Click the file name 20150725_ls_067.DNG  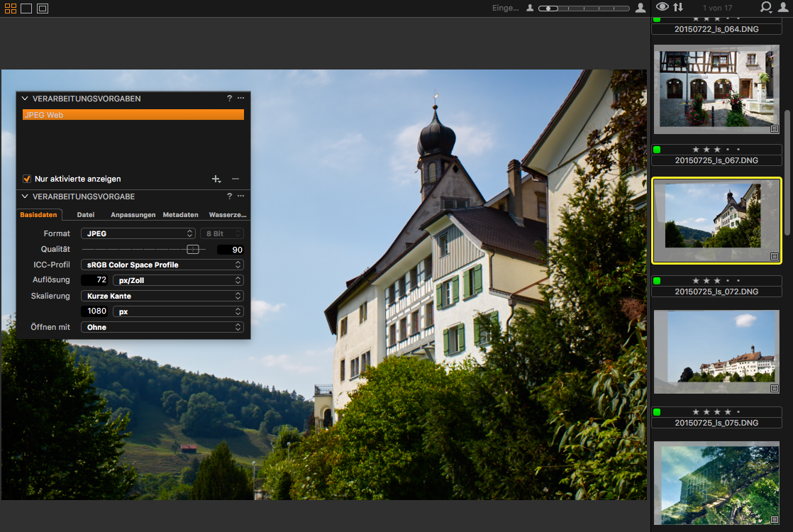[716, 160]
